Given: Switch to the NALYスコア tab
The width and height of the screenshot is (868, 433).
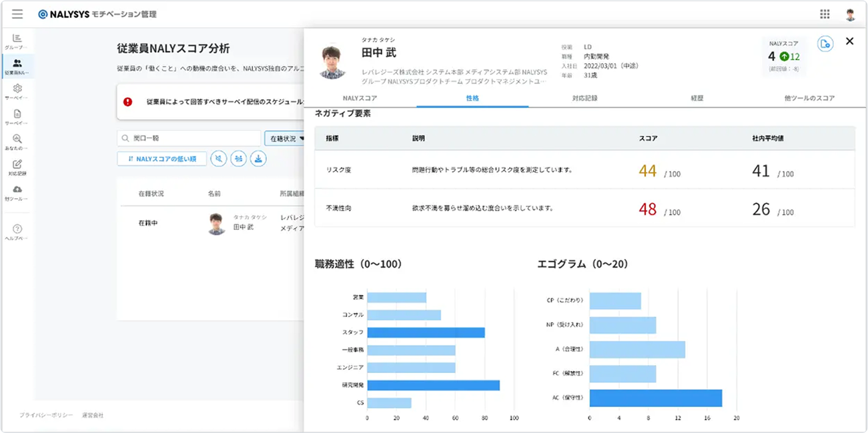Looking at the screenshot, I should [360, 98].
